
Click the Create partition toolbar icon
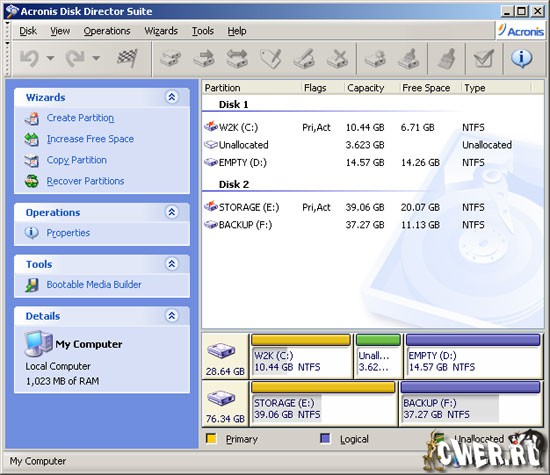coord(375,58)
